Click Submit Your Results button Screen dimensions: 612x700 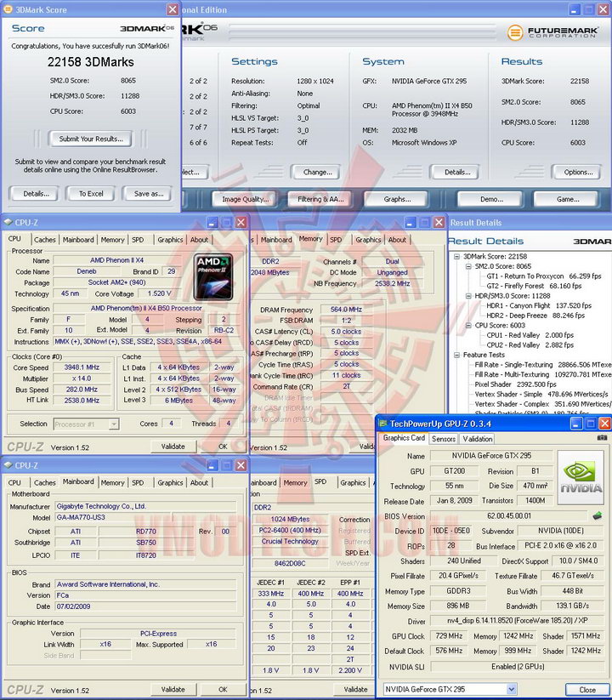pyautogui.click(x=91, y=139)
